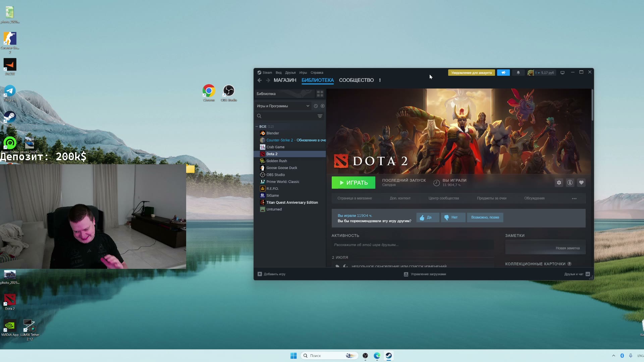Open the library collections grid view icon
644x362 pixels.
320,94
